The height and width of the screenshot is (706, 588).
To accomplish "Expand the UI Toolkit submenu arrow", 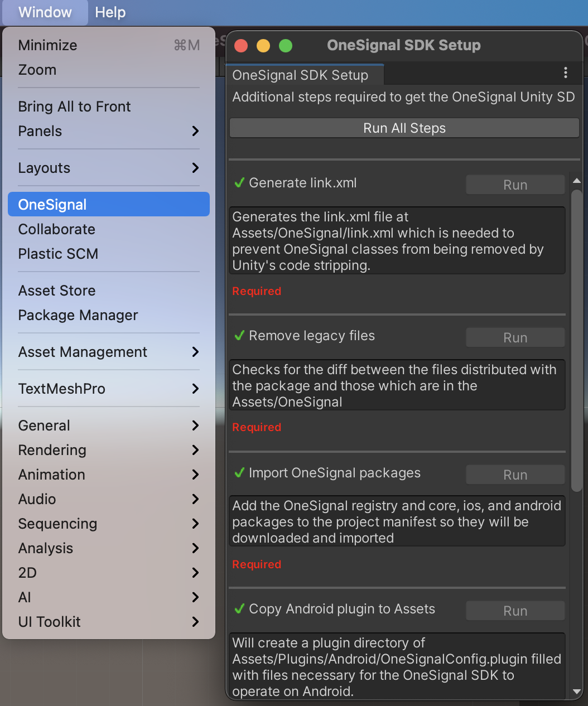I will [195, 622].
